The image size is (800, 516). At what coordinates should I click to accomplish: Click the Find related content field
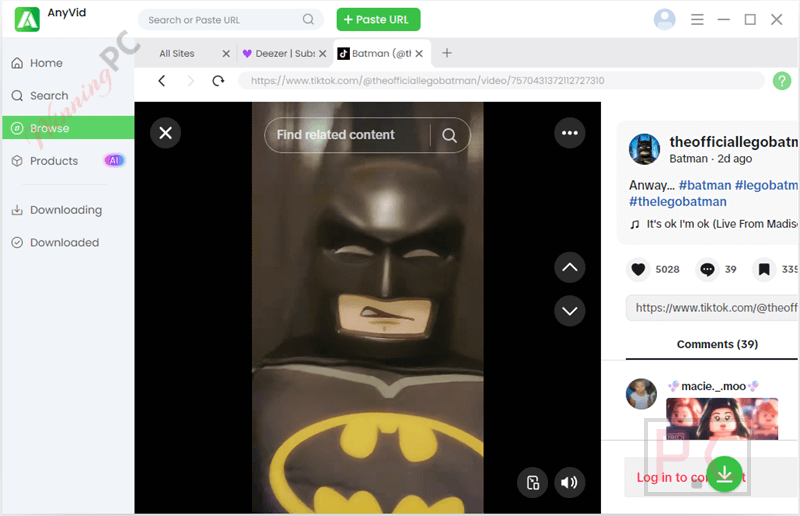[x=347, y=135]
